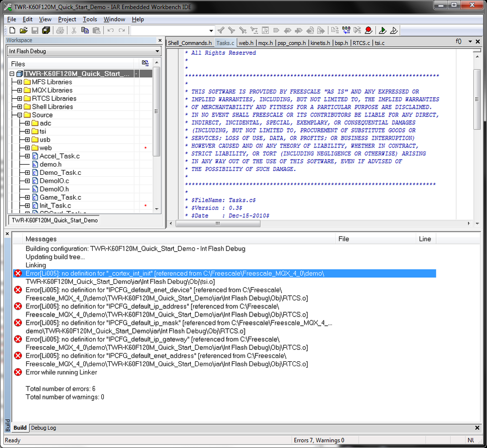Click the Navigate Forward icon

coord(321,30)
